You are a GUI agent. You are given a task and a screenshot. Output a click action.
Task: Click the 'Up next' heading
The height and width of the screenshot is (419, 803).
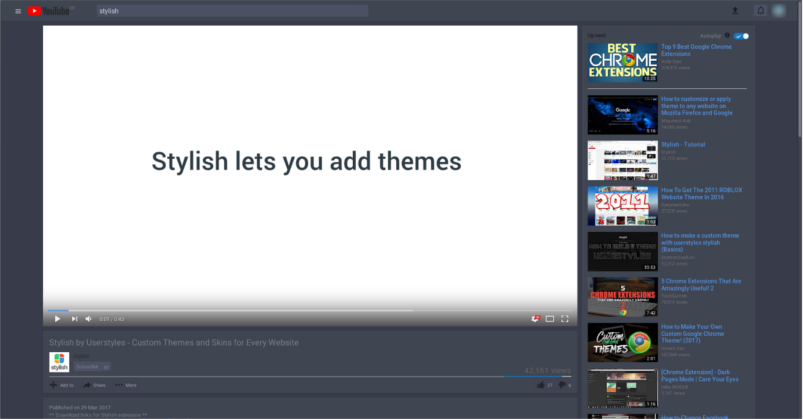tap(597, 35)
